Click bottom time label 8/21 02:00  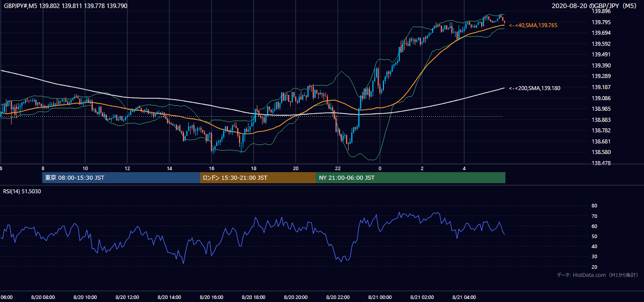coord(422,297)
